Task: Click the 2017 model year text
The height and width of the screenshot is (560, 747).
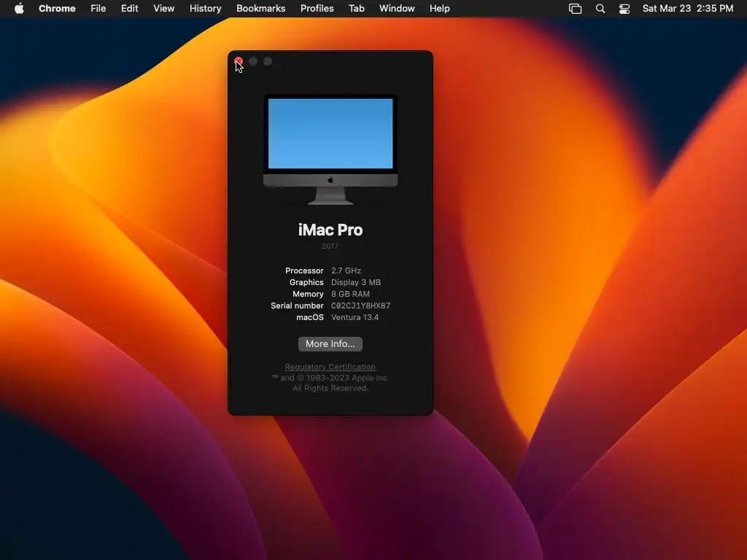Action: 330,246
